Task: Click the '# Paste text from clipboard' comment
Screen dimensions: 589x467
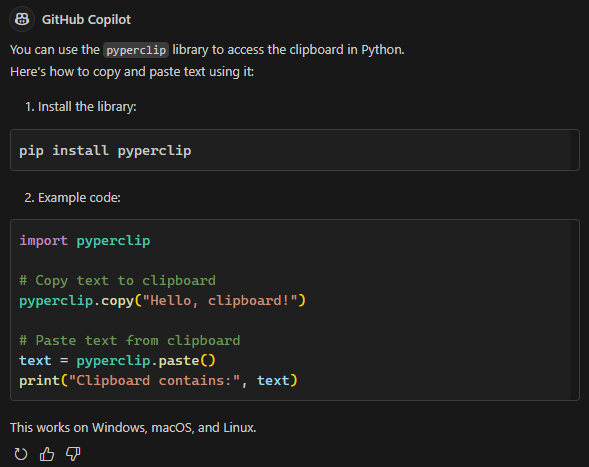Action: pyautogui.click(x=130, y=341)
